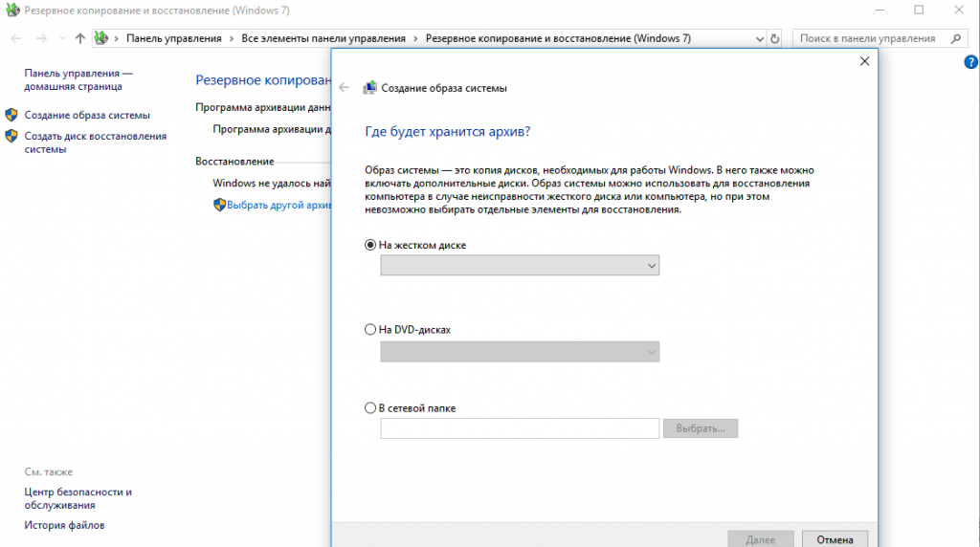This screenshot has width=980, height=547.
Task: Close the system image wizard dialog
Action: coord(864,61)
